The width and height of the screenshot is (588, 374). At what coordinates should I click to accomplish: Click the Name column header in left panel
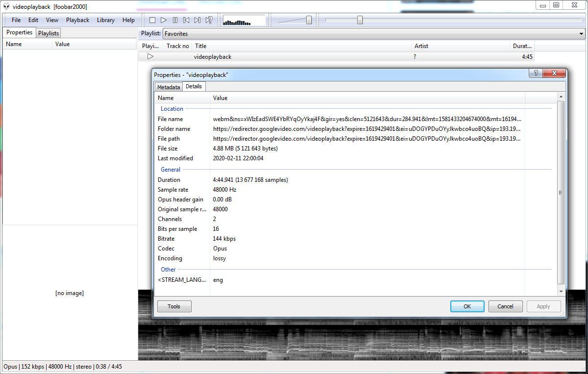point(27,44)
